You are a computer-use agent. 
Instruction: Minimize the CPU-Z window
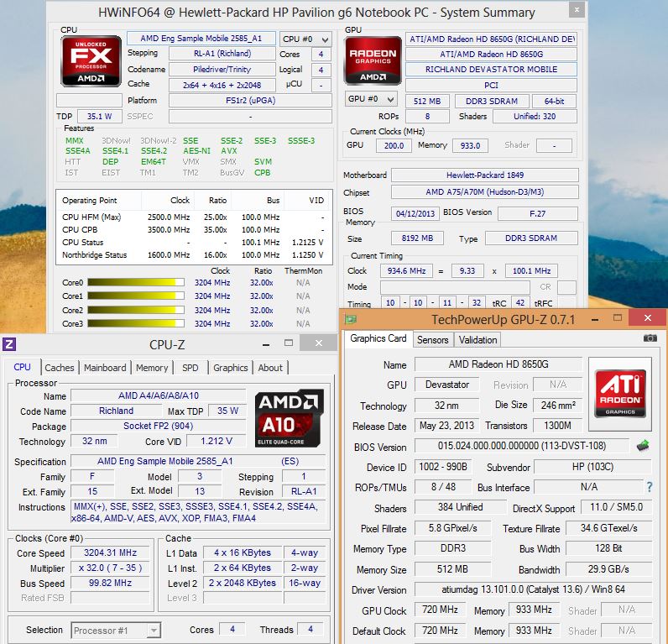(x=266, y=343)
